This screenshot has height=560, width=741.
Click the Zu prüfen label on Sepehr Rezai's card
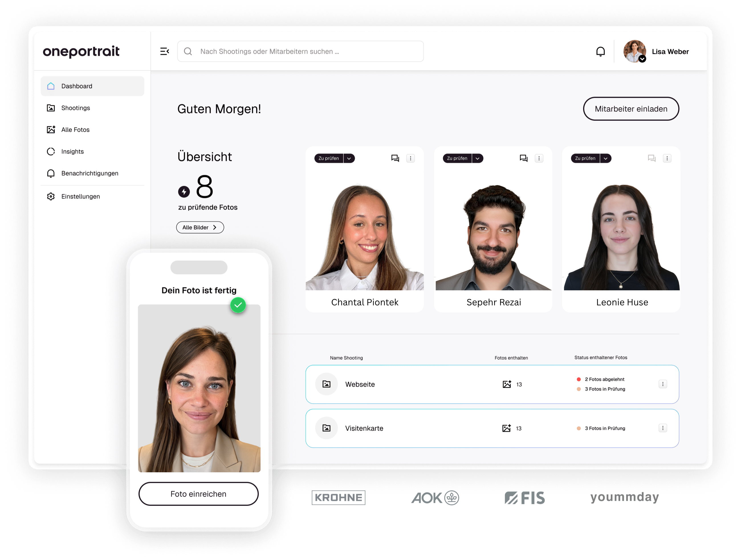[x=457, y=158]
